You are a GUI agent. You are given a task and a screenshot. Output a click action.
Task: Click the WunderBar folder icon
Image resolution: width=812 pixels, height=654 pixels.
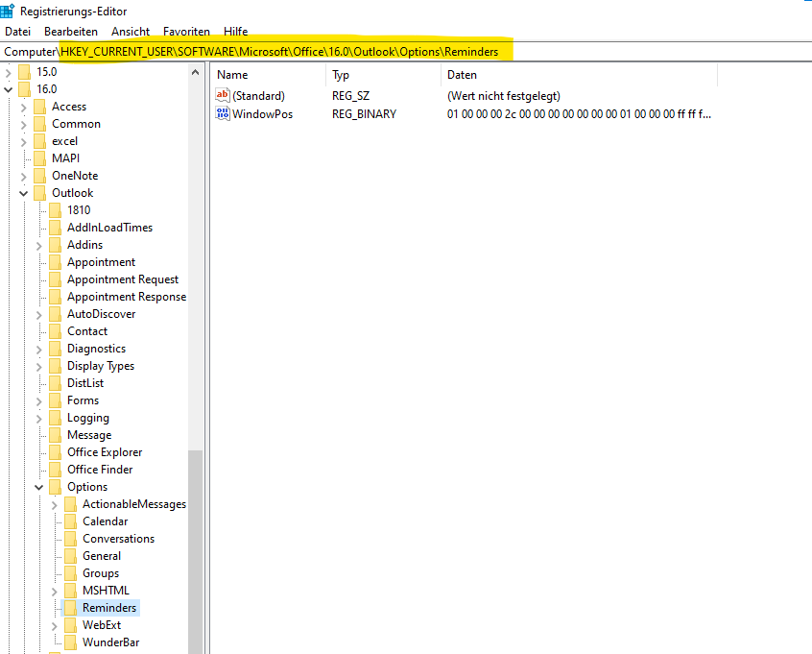[x=71, y=642]
